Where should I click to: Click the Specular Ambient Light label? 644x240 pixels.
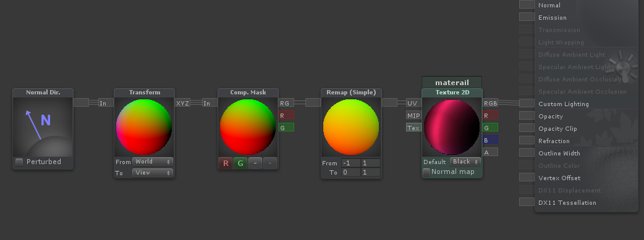tap(575, 67)
